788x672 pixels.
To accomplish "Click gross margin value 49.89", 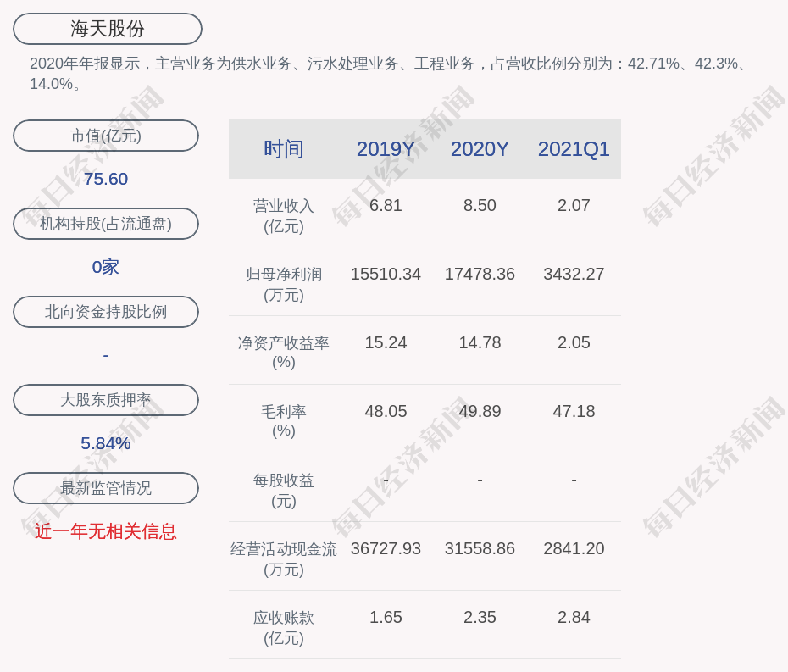I will coord(480,411).
